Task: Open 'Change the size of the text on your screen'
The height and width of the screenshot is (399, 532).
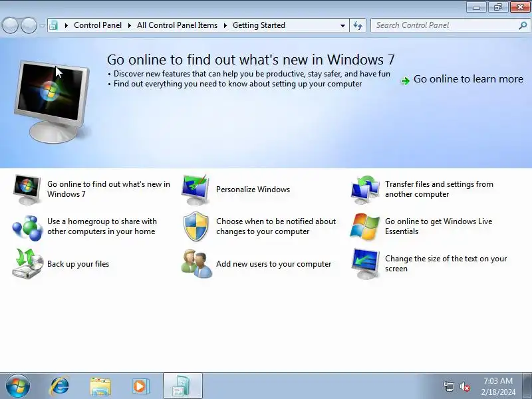Action: (446, 263)
